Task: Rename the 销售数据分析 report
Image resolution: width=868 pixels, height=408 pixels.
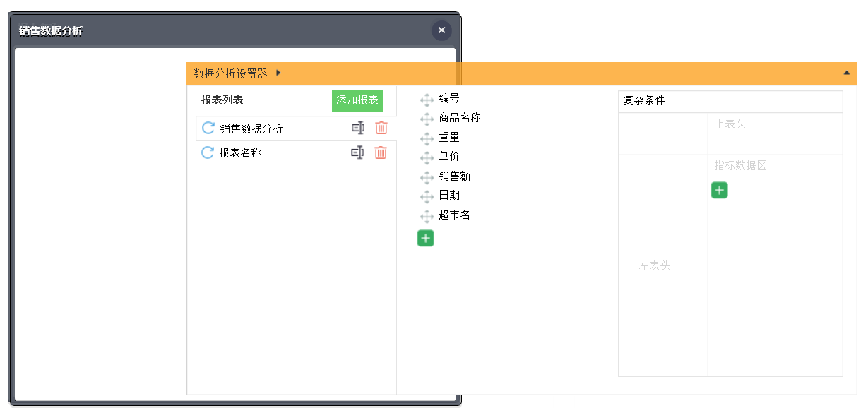Action: point(358,128)
